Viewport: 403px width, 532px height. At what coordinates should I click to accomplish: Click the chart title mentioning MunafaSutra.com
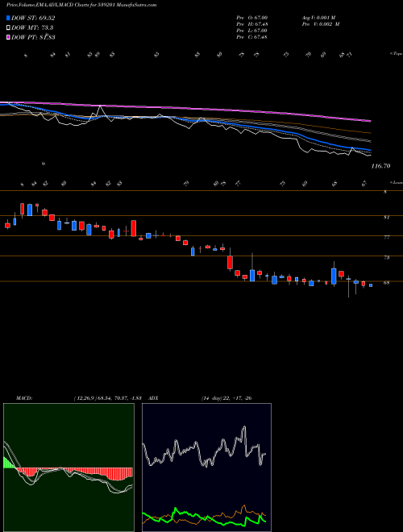81,5
